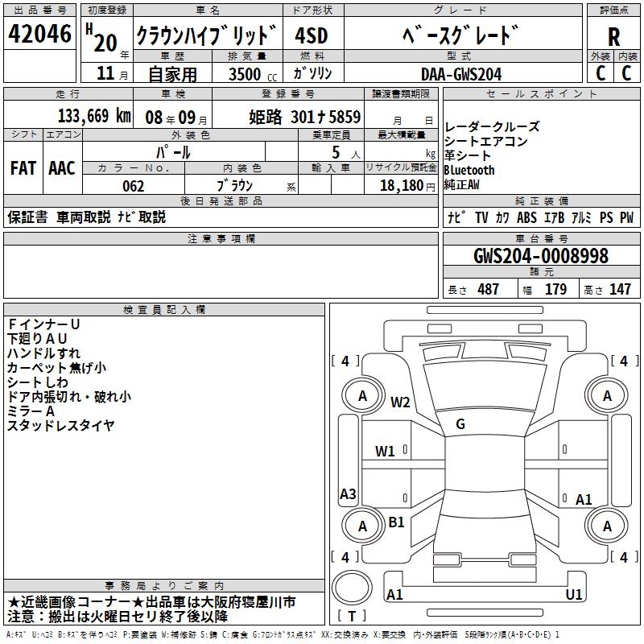This screenshot has width=644, height=644.
Task: Select the シートエアコン sales point line
Action: click(x=486, y=142)
